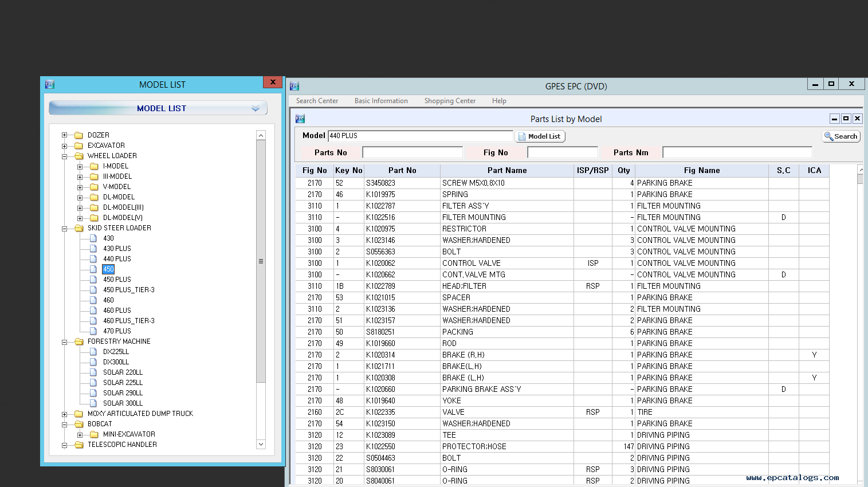The image size is (868, 487).
Task: Focus the Parts Nm text field
Action: (737, 152)
